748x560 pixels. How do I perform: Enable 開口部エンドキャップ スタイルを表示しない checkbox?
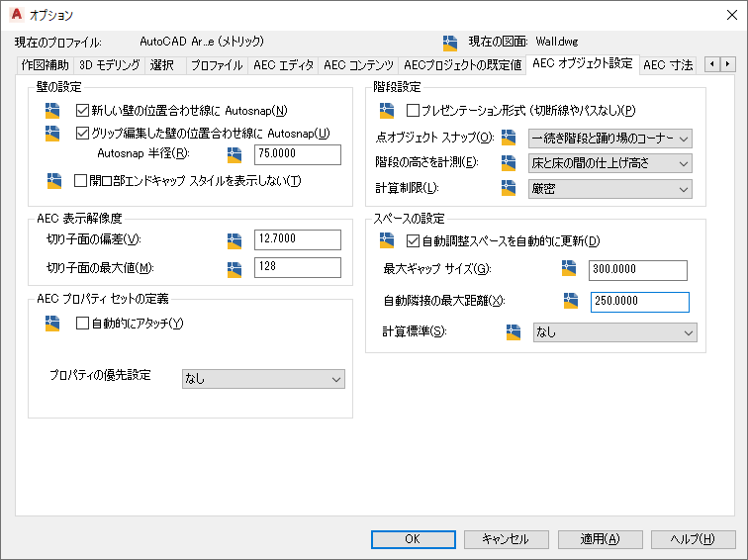80,181
